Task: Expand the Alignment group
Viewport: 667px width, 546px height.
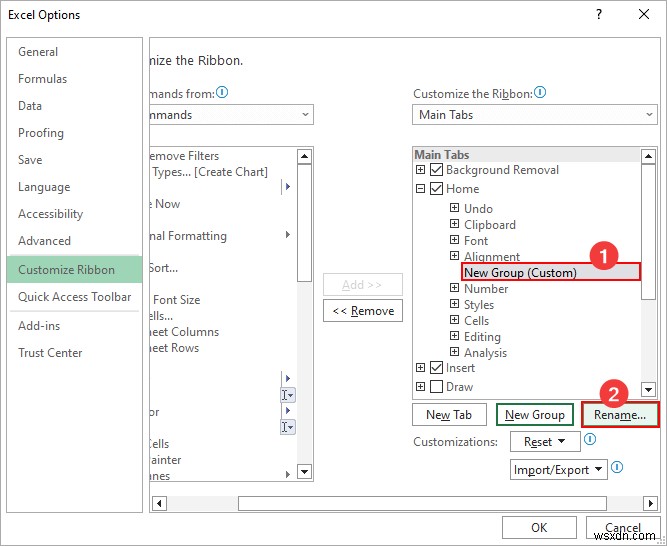Action: tap(454, 256)
